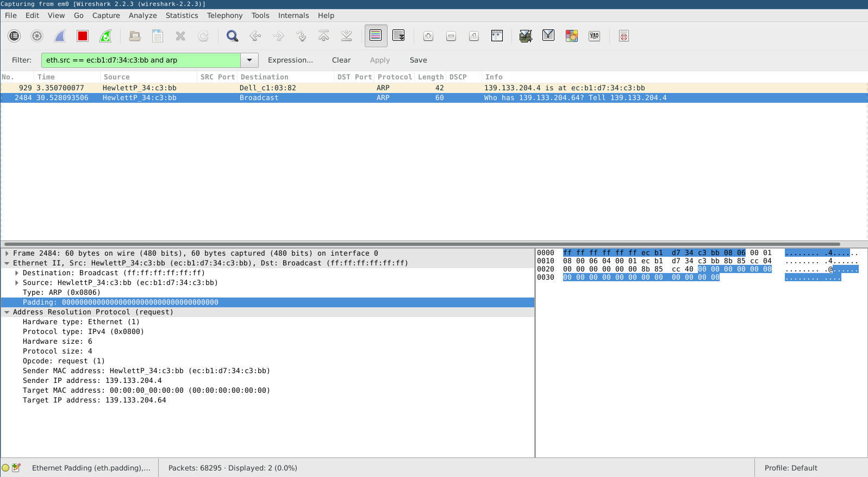The height and width of the screenshot is (477, 868).
Task: Click the red Stop capture button
Action: click(x=83, y=36)
